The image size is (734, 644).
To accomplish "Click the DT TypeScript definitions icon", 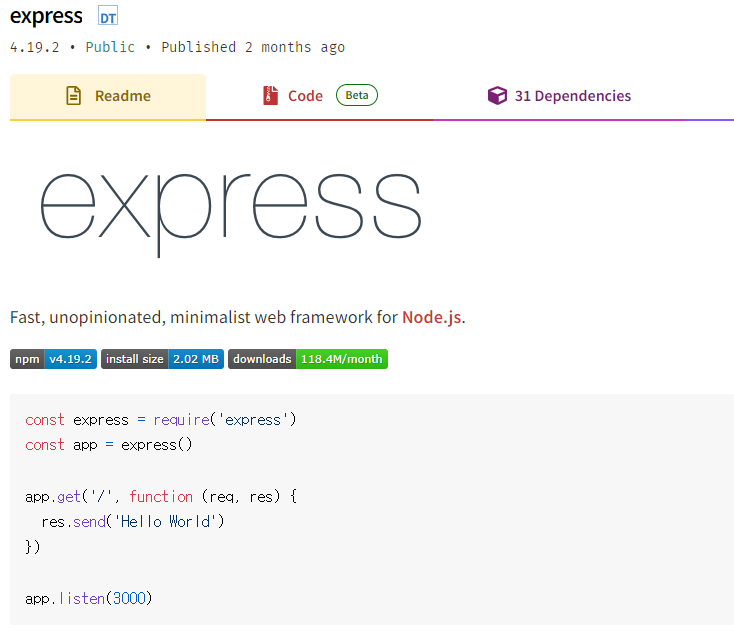I will pyautogui.click(x=108, y=16).
